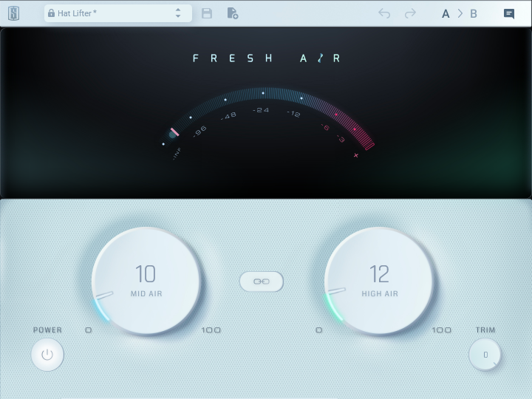The width and height of the screenshot is (532, 399).
Task: Click the MID AIR label
Action: coord(146,294)
